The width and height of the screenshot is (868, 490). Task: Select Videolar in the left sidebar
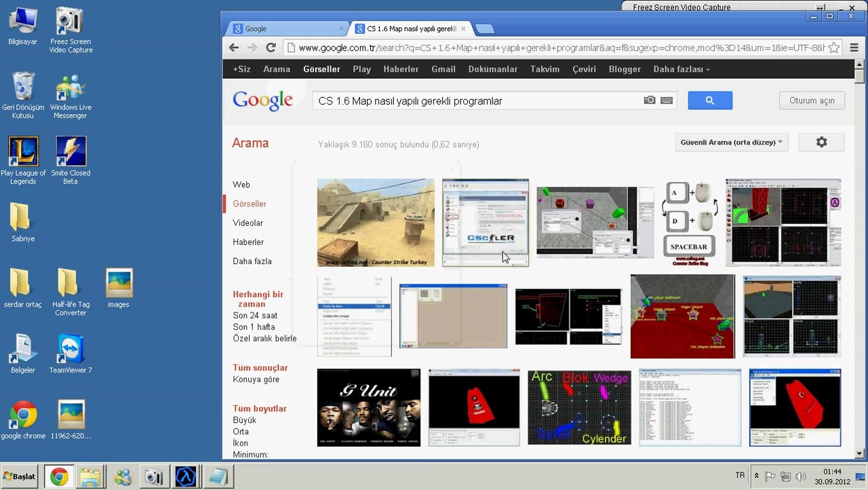[248, 223]
